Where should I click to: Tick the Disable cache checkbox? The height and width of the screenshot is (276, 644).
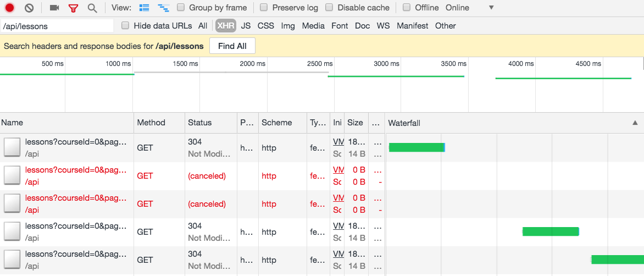coord(329,8)
